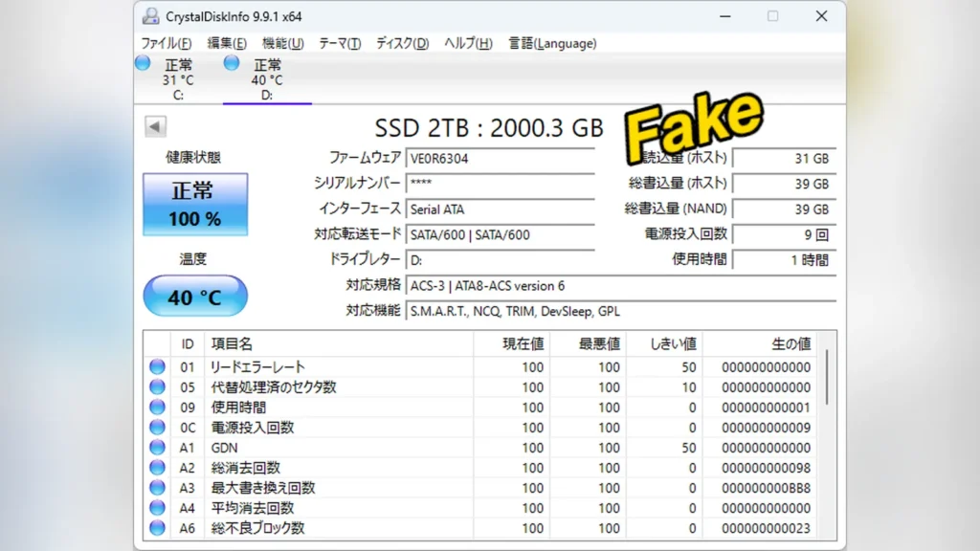Viewport: 980px width, 551px height.
Task: Click the CrystalDiskInfo app icon in title bar
Action: [150, 16]
